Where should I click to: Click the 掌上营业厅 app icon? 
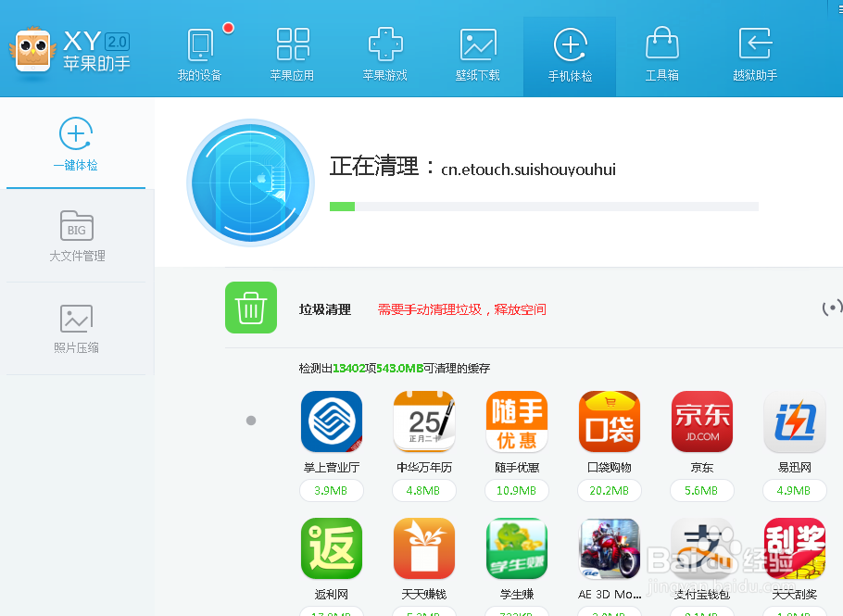click(x=332, y=421)
